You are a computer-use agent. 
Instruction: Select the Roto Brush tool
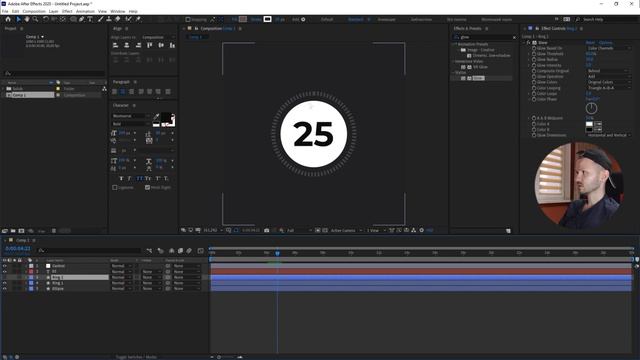[x=129, y=19]
